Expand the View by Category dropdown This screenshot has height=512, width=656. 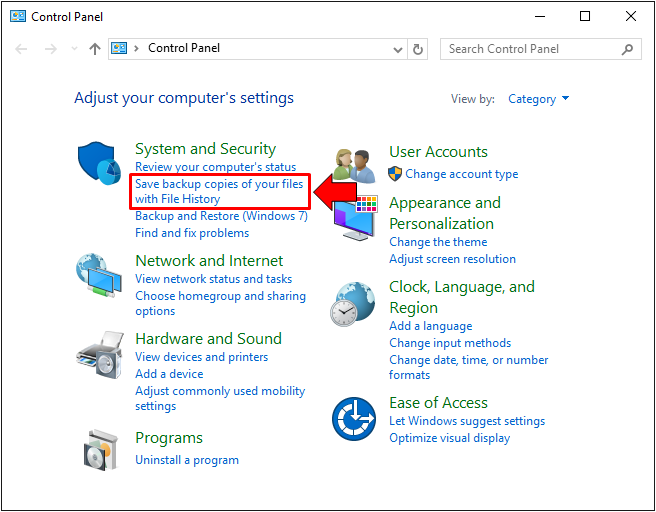coord(538,99)
